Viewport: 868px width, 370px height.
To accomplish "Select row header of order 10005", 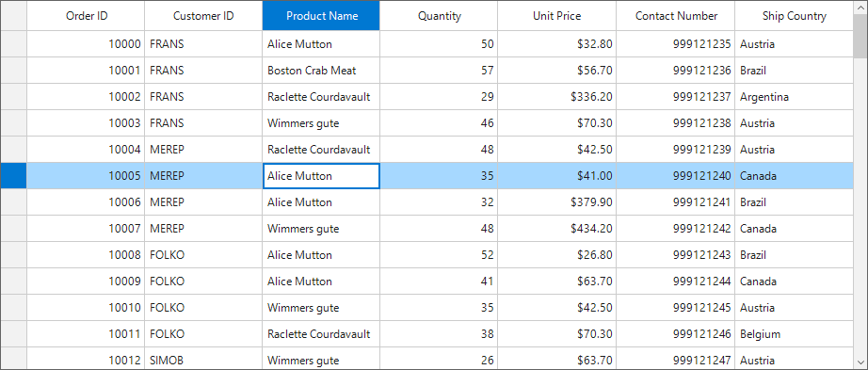I will click(14, 175).
